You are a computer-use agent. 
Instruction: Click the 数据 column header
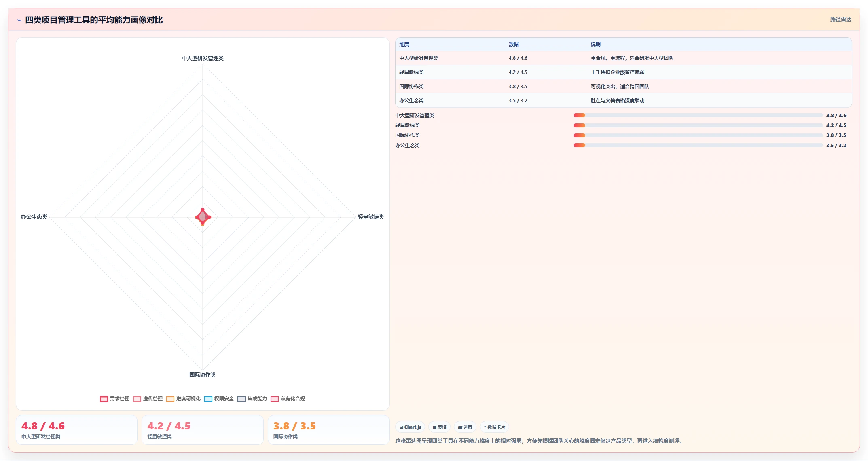514,44
